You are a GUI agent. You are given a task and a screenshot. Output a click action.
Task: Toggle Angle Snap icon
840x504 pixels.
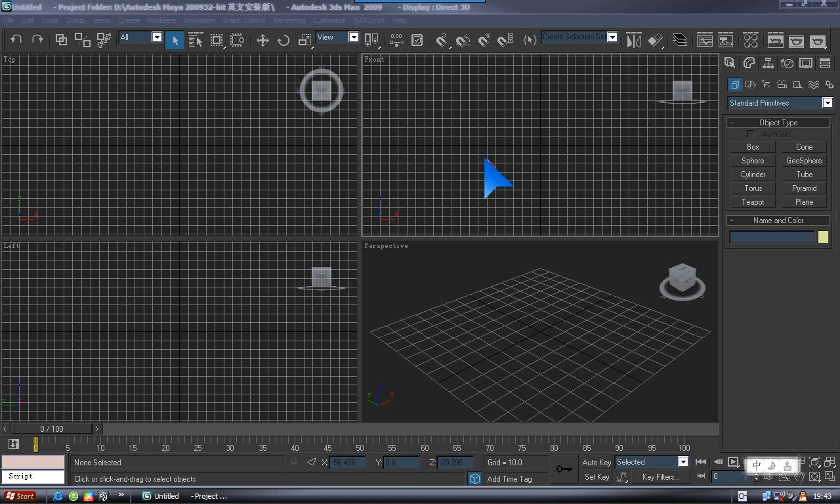(463, 40)
